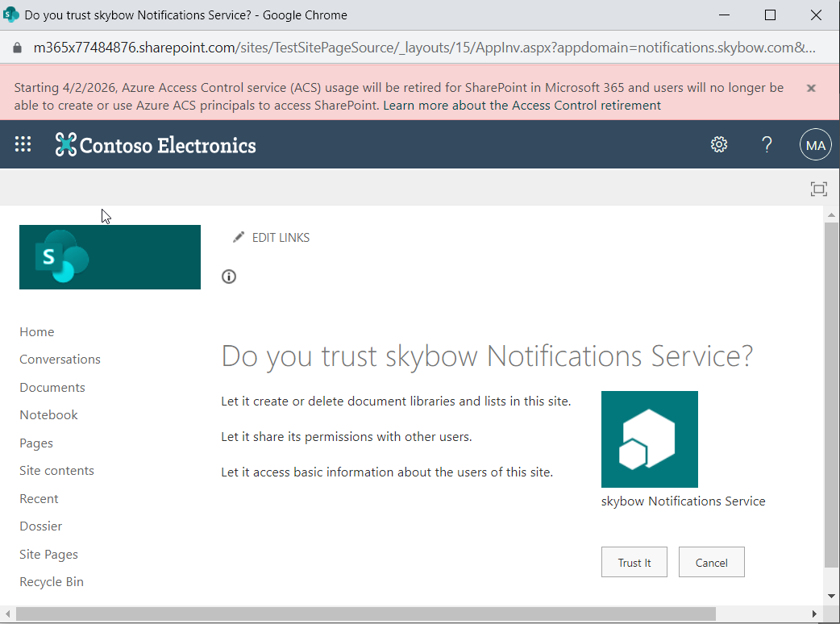Image resolution: width=840 pixels, height=624 pixels.
Task: Click the Trust It button
Action: [634, 563]
